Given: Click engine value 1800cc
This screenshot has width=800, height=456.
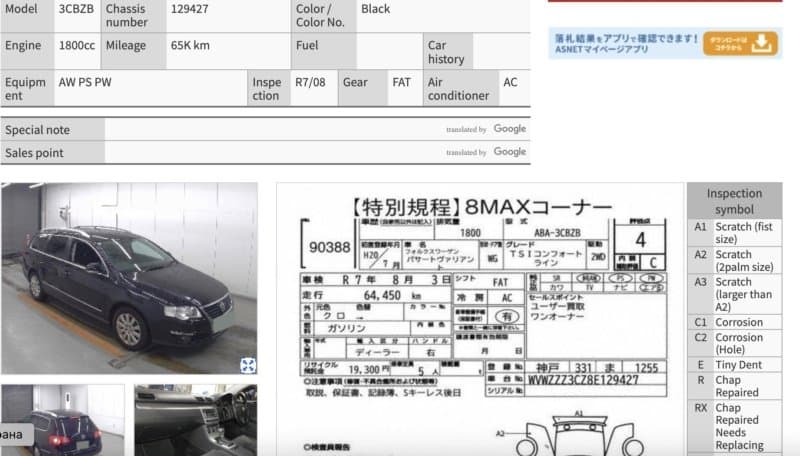Looking at the screenshot, I should click(x=77, y=45).
